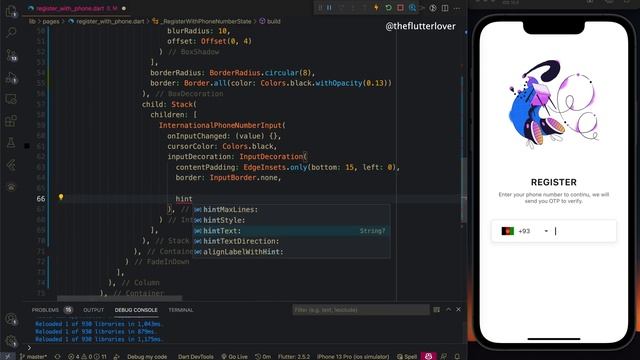Open the Flutter sidebar icon

[x=11, y=164]
